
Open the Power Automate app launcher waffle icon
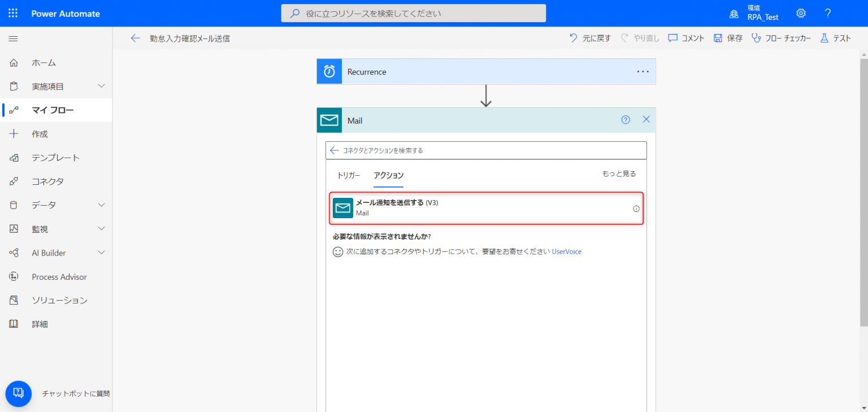(12, 12)
